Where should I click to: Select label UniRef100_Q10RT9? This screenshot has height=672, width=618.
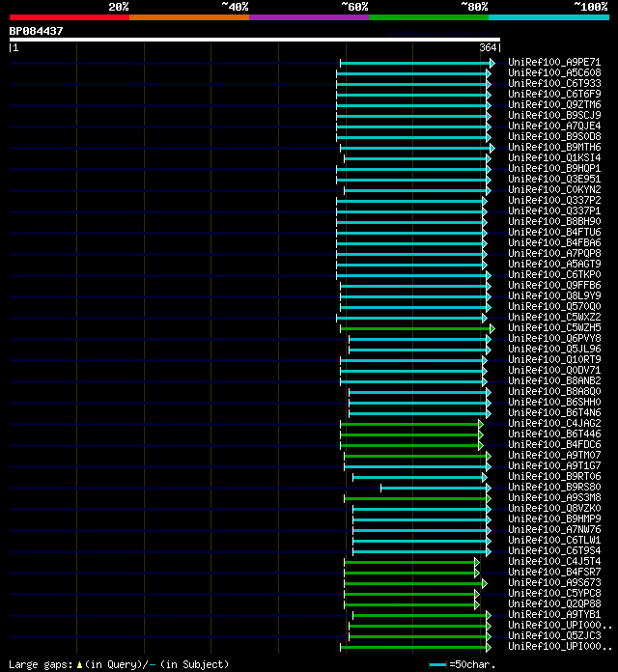point(554,359)
